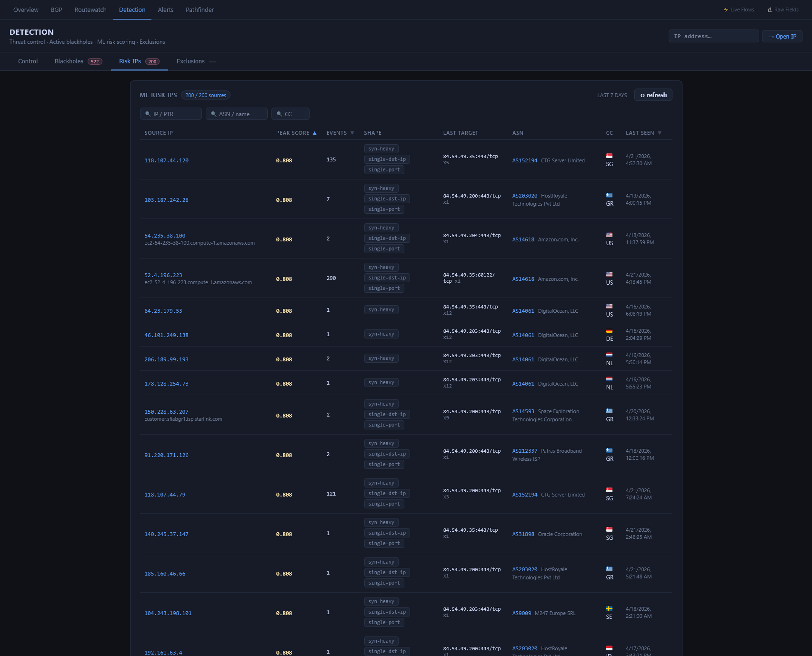The height and width of the screenshot is (656, 812).
Task: Focus the IP address input field
Action: pyautogui.click(x=713, y=36)
